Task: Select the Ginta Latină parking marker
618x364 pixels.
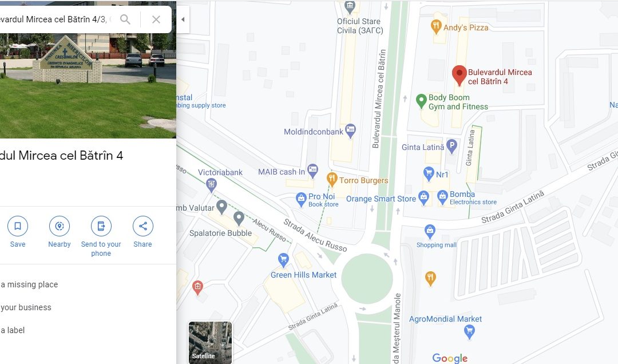Action: (x=451, y=147)
